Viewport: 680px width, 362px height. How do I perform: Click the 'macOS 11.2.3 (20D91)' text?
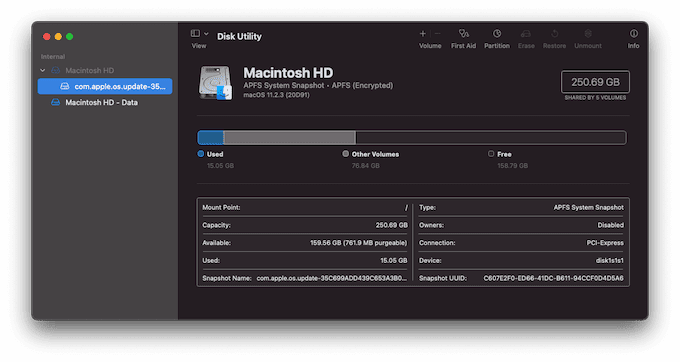276,95
